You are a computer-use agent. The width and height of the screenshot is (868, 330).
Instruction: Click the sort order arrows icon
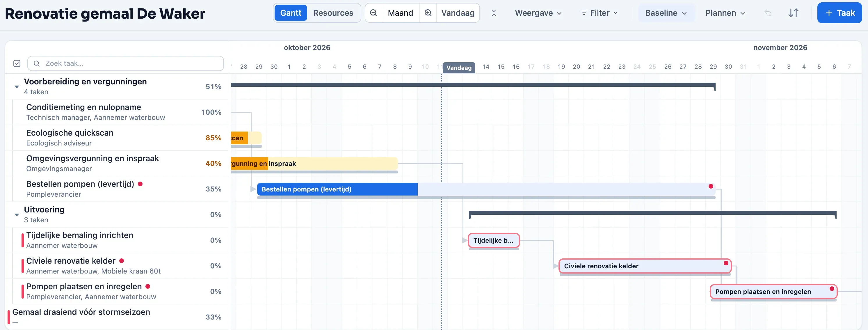point(793,13)
